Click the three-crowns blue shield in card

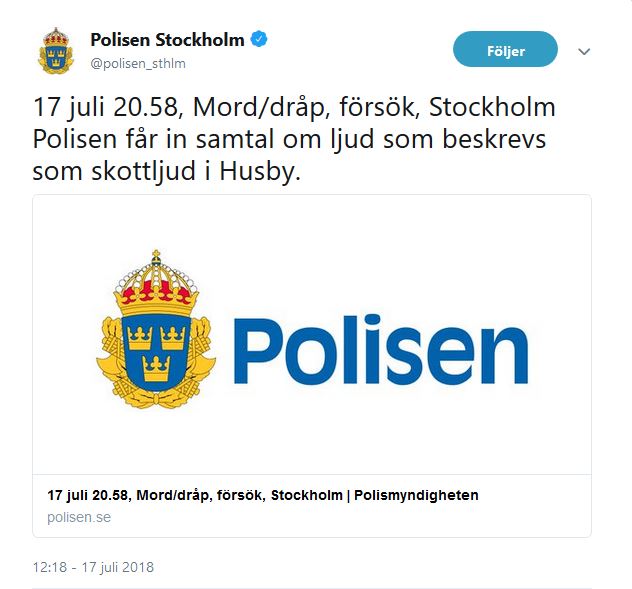pyautogui.click(x=156, y=353)
